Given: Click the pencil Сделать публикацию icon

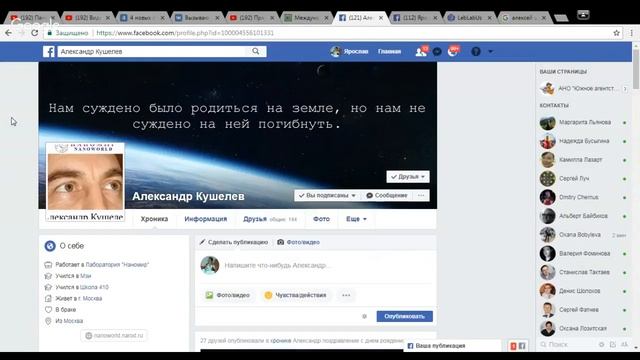Looking at the screenshot, I should [x=202, y=242].
